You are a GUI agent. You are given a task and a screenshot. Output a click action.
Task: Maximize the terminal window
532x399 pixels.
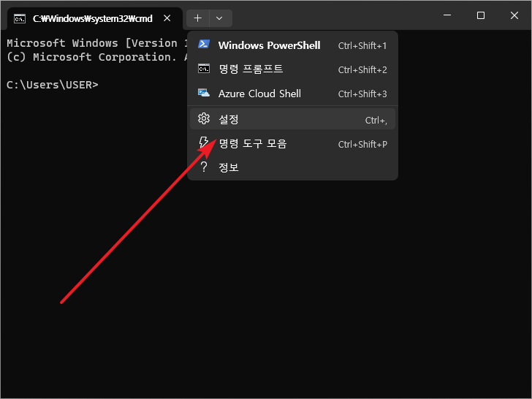[480, 15]
